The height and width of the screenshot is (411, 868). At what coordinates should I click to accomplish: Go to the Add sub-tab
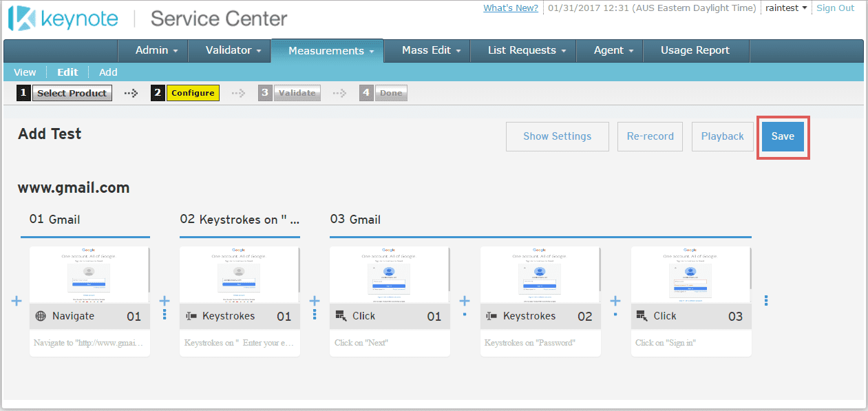point(108,72)
